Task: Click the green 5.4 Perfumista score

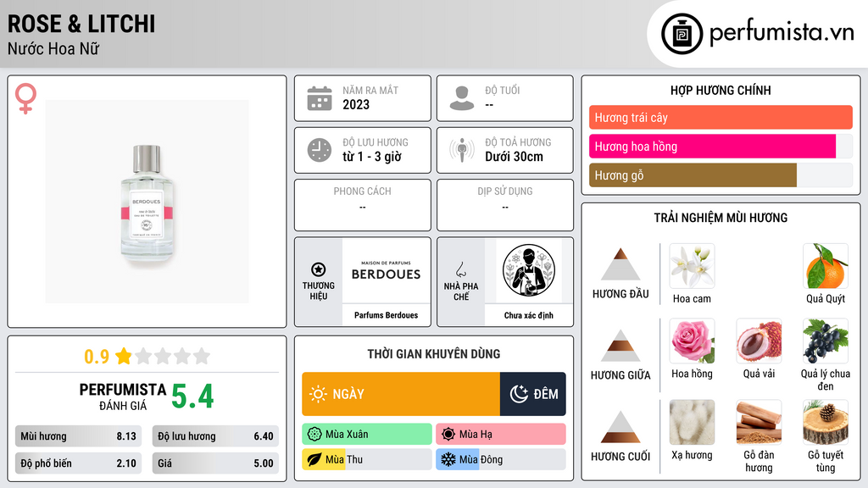Action: coord(192,396)
